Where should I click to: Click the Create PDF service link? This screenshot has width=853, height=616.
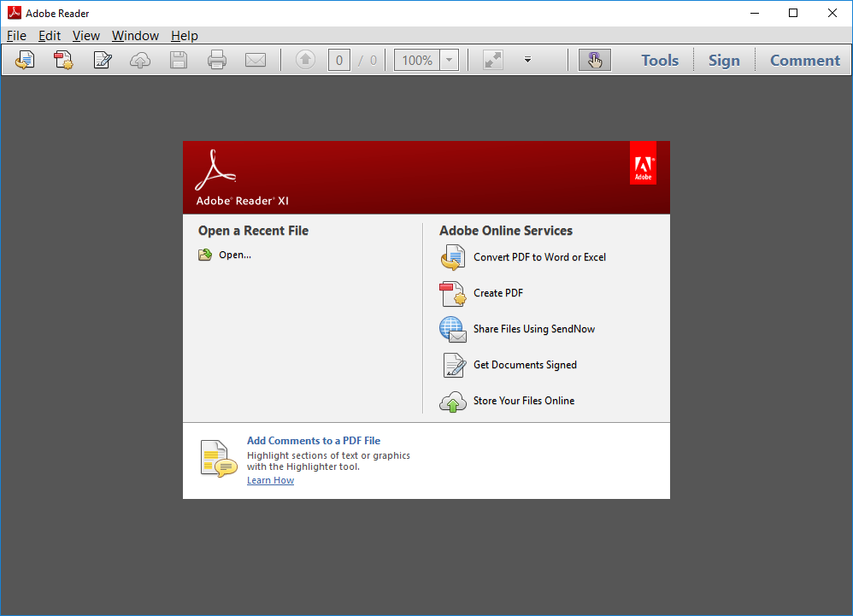coord(498,293)
